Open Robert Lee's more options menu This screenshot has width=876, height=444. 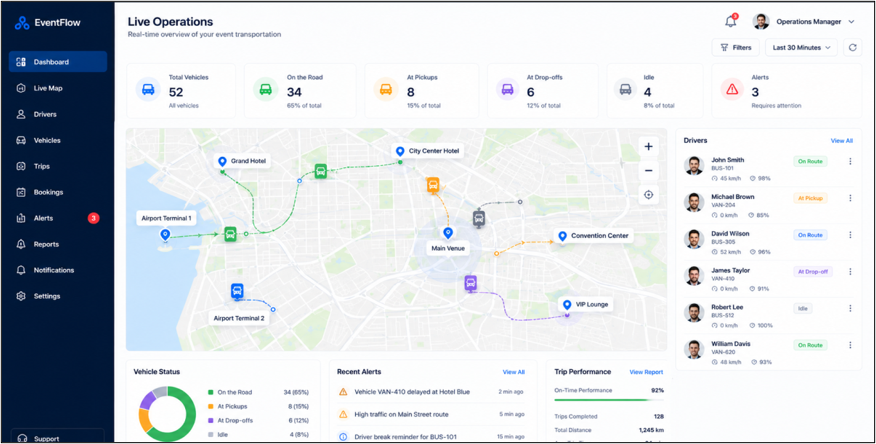click(x=850, y=308)
